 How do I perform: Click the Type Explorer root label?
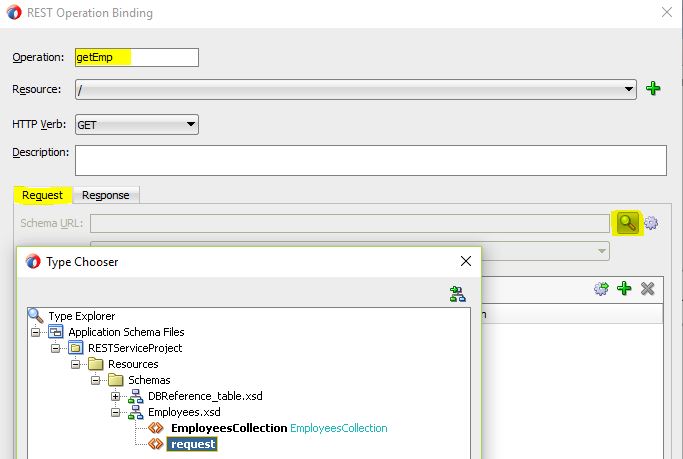pos(82,316)
